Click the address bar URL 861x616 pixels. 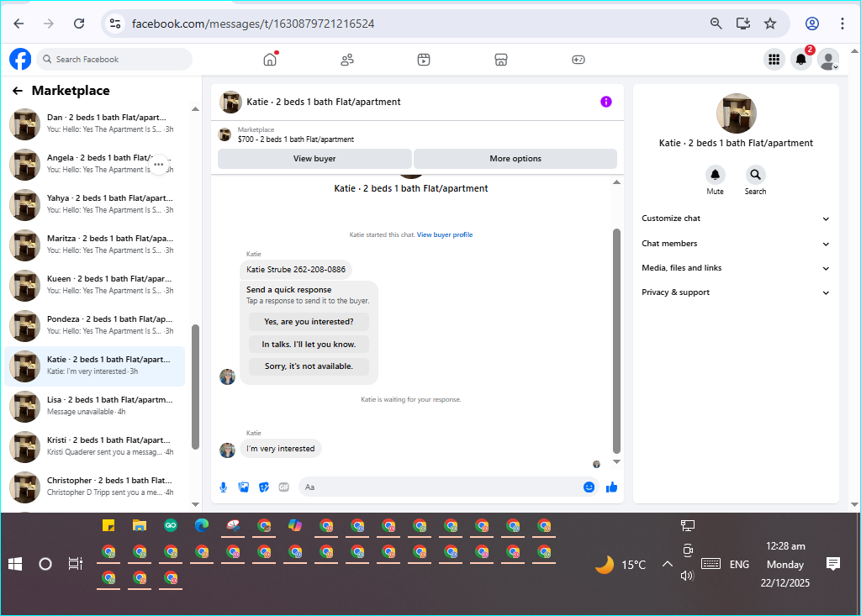pos(253,24)
